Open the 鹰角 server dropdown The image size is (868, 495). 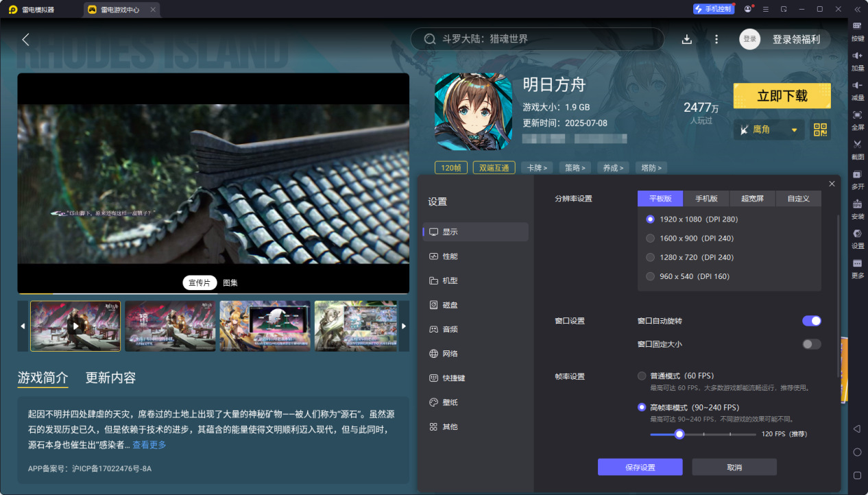[768, 129]
